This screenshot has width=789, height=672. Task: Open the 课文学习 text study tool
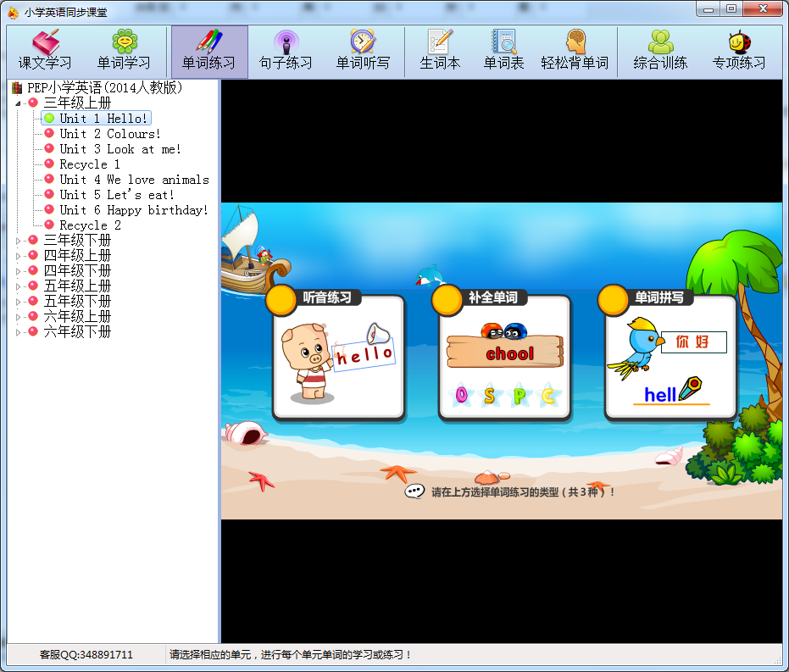45,52
